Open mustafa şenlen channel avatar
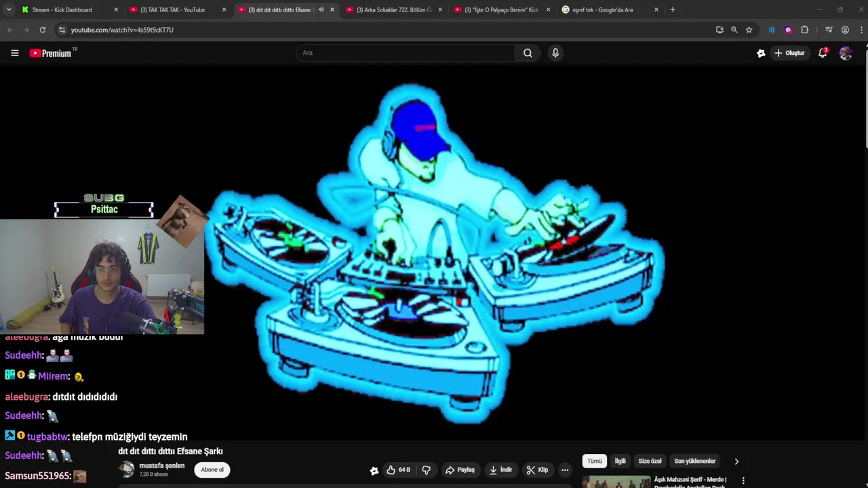 [x=127, y=469]
